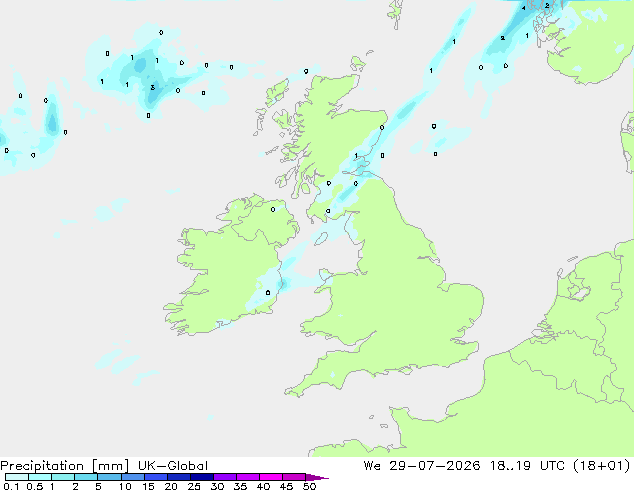
Task: Click the '25' legend scale label
Action: 194,486
